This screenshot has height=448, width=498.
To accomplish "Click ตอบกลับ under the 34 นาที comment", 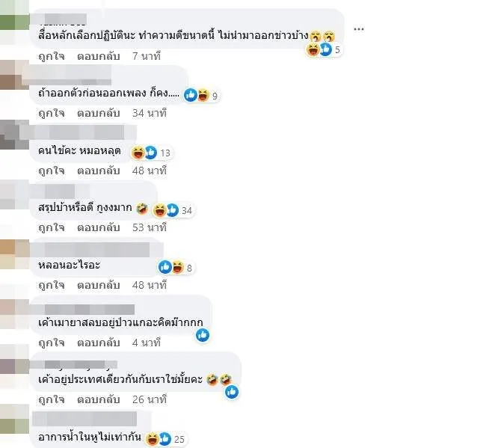I will click(x=99, y=113).
